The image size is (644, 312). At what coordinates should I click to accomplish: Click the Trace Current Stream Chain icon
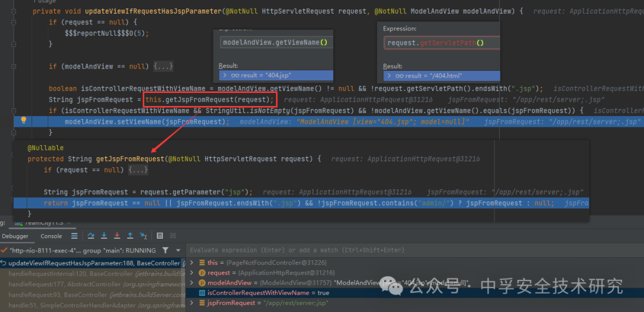pos(173,236)
